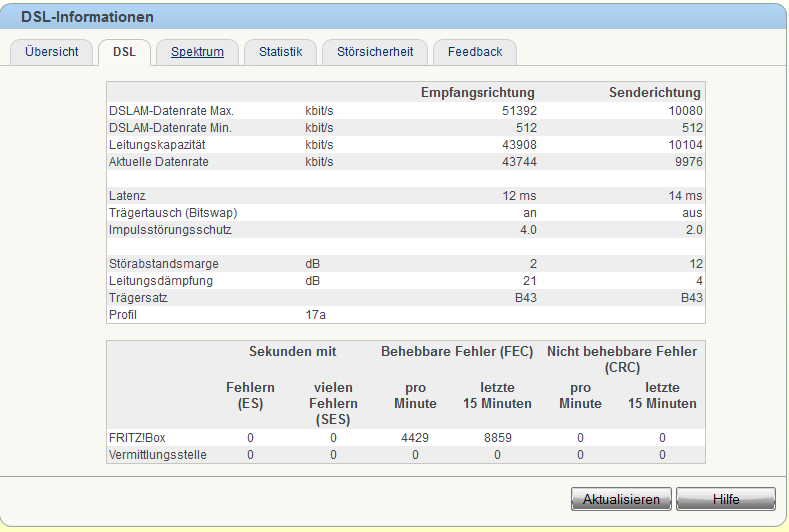The image size is (789, 532).
Task: Click the Trägersatz row label
Action: coord(138,298)
